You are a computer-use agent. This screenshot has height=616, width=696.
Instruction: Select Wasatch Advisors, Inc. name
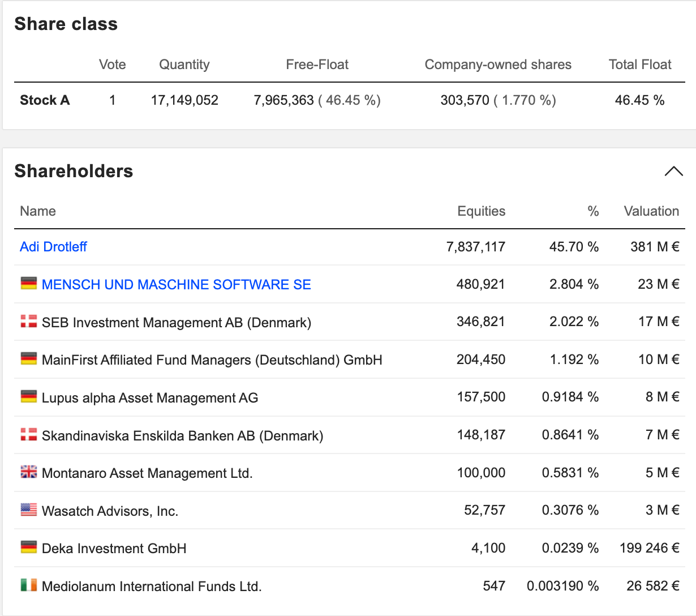(x=110, y=511)
